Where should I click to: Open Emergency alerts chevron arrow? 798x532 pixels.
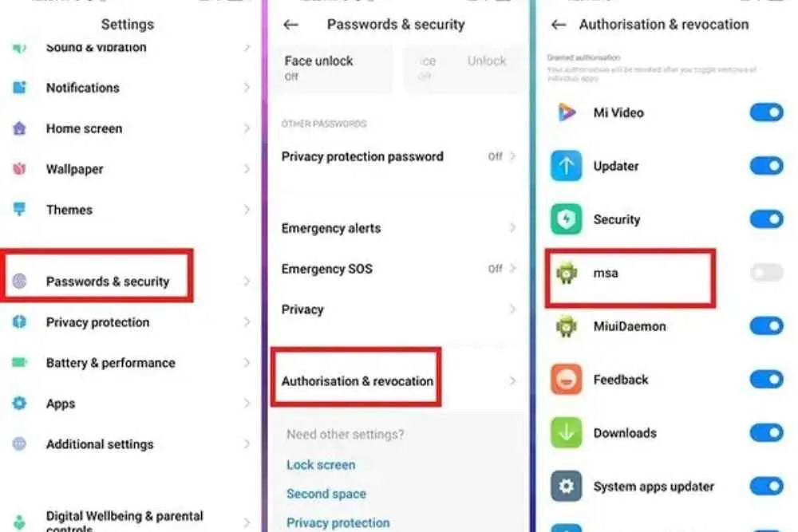(x=512, y=228)
